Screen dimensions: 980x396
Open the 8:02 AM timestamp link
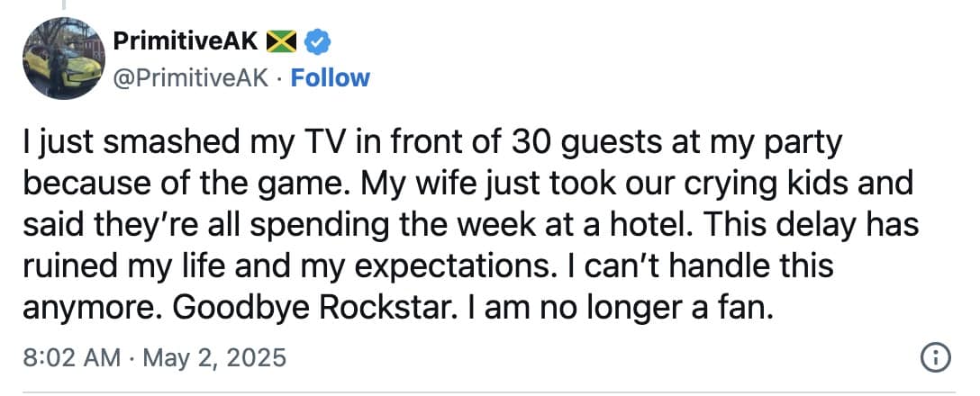[x=69, y=358]
